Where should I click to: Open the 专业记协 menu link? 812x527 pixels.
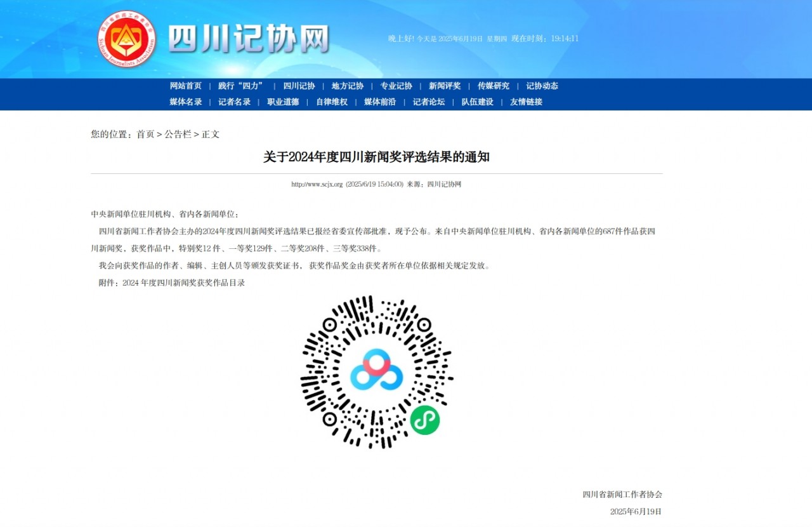point(396,86)
